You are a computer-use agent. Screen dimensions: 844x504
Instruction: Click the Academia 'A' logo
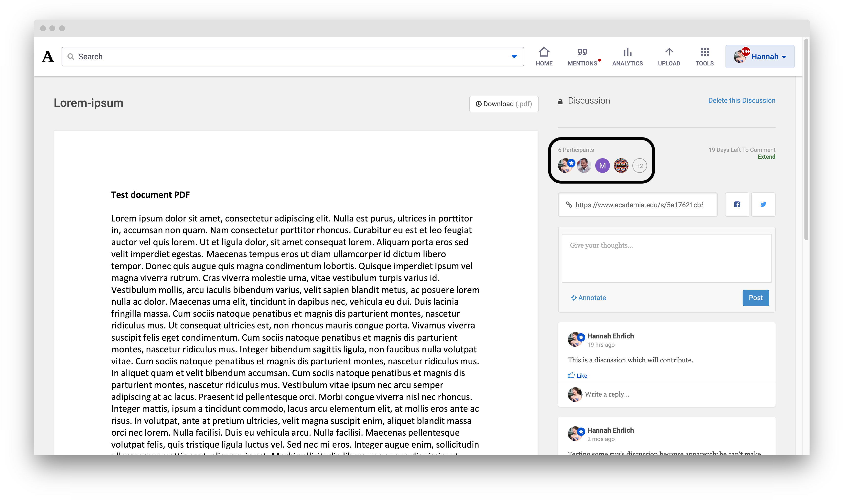(x=48, y=56)
